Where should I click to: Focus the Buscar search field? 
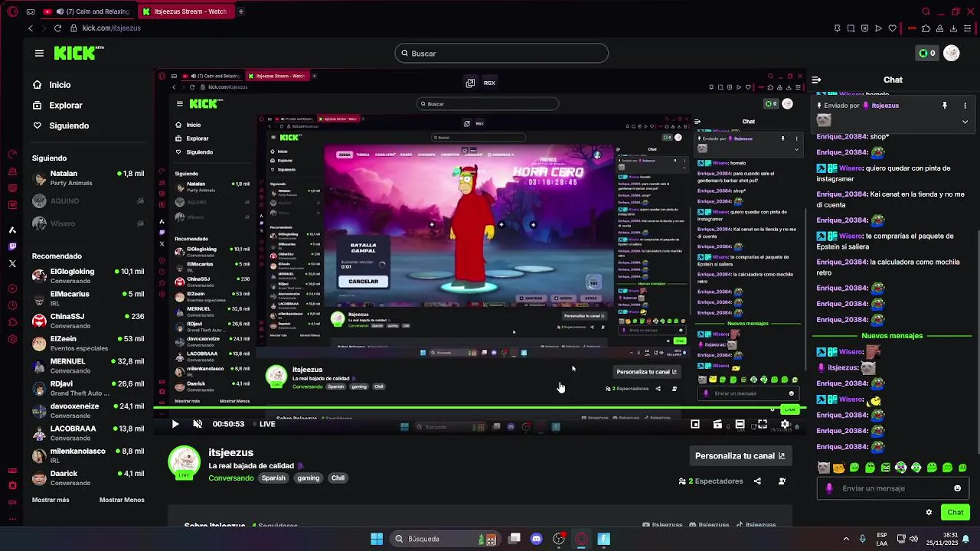pos(501,54)
